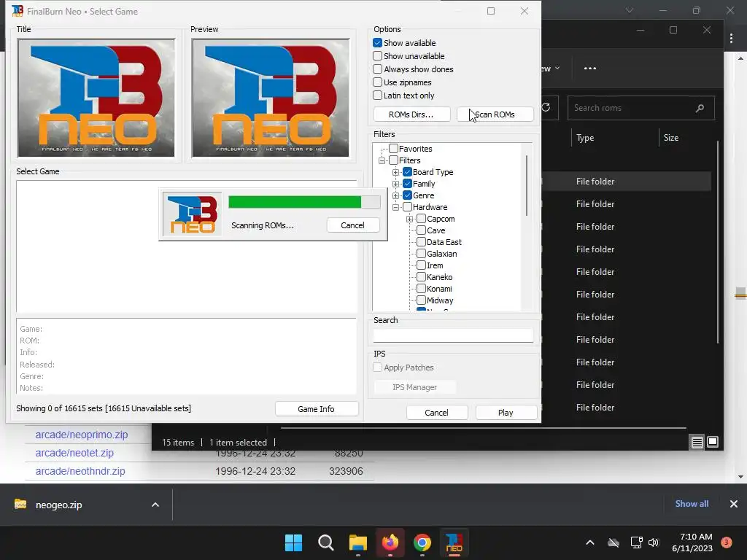Click Search roms box in Explorer
The width and height of the screenshot is (747, 560).
click(x=640, y=108)
